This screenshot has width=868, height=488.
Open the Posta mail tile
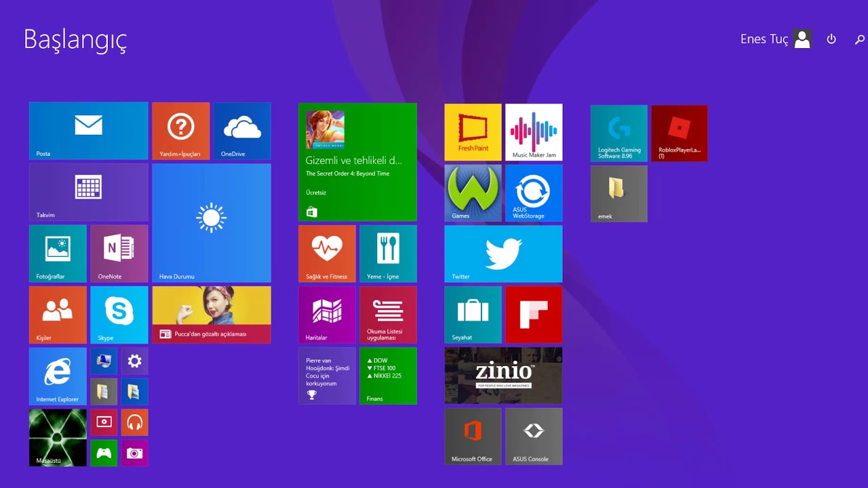[x=88, y=131]
